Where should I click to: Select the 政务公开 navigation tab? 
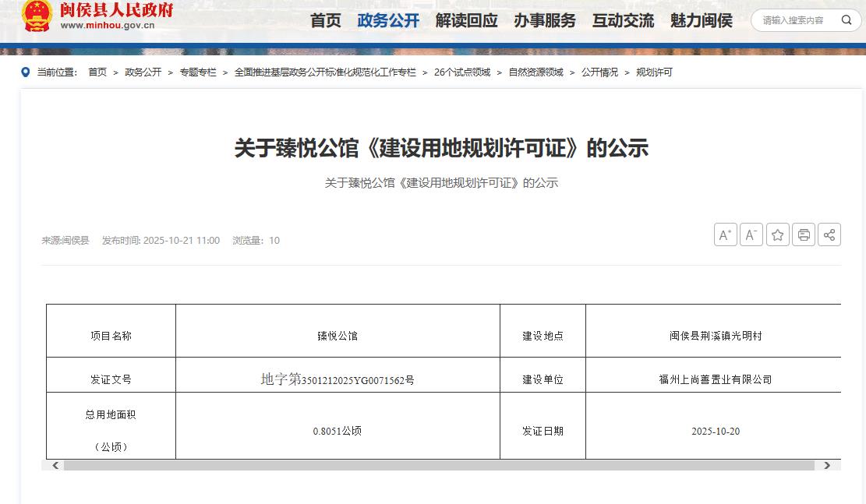click(x=388, y=20)
